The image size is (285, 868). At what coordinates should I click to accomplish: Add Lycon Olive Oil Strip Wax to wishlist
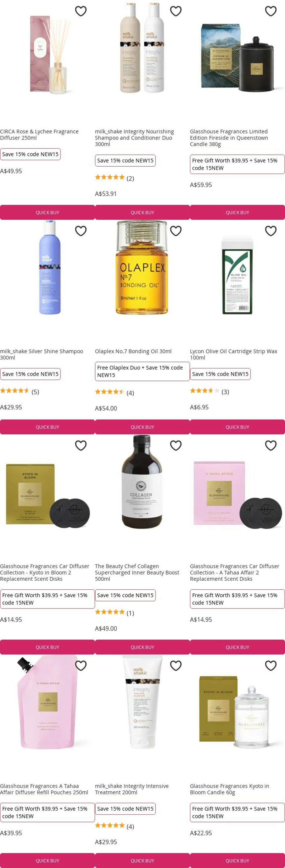click(271, 231)
